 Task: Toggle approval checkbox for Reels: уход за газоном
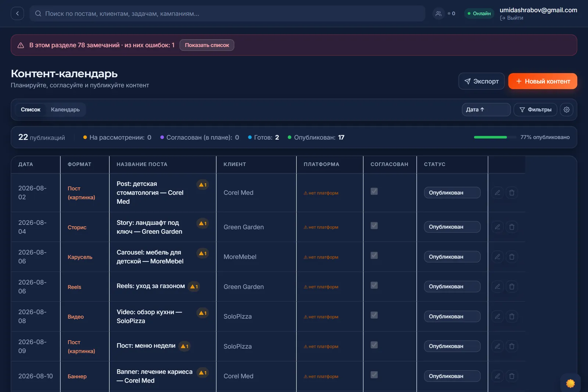pos(374,285)
